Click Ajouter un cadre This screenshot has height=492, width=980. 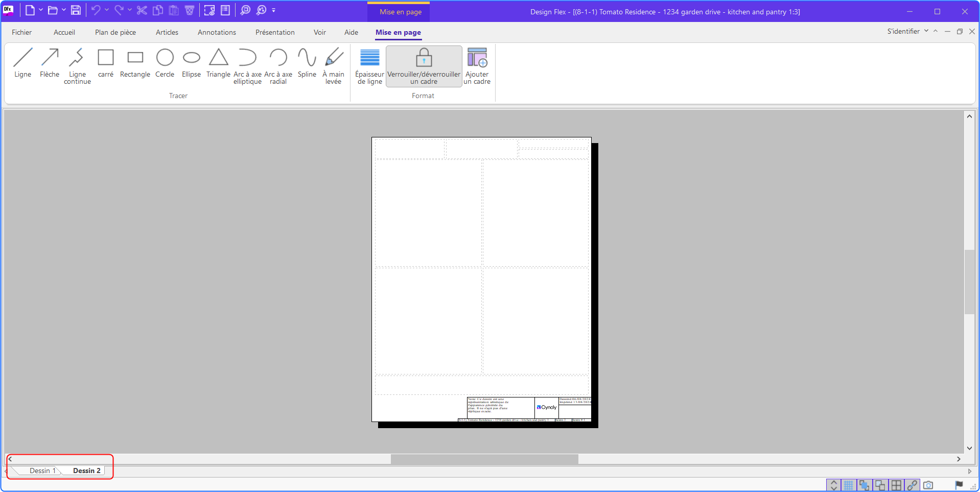[477, 66]
